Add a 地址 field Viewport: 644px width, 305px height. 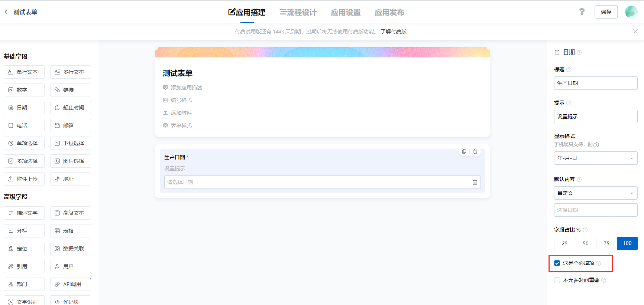[x=71, y=179]
